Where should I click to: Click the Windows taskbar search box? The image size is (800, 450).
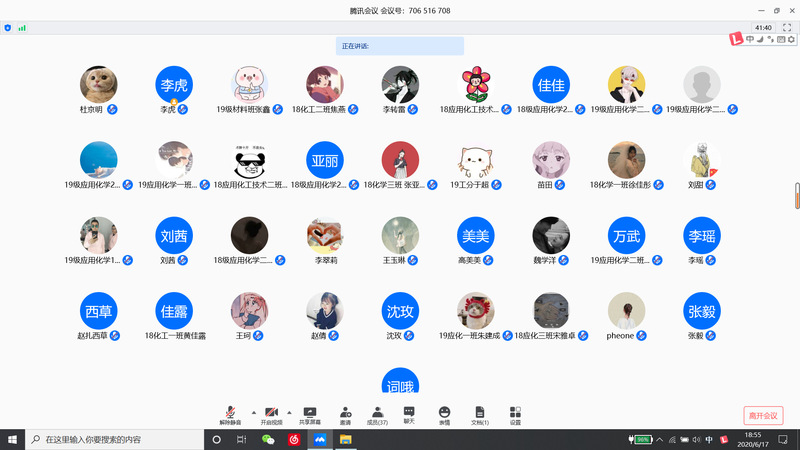[x=110, y=439]
